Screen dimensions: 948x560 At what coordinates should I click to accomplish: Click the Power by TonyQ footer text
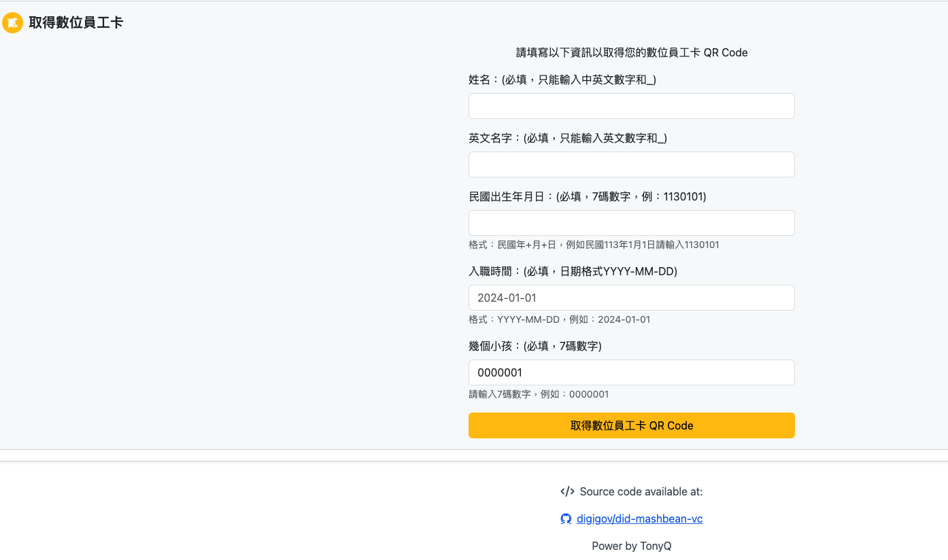pyautogui.click(x=631, y=546)
